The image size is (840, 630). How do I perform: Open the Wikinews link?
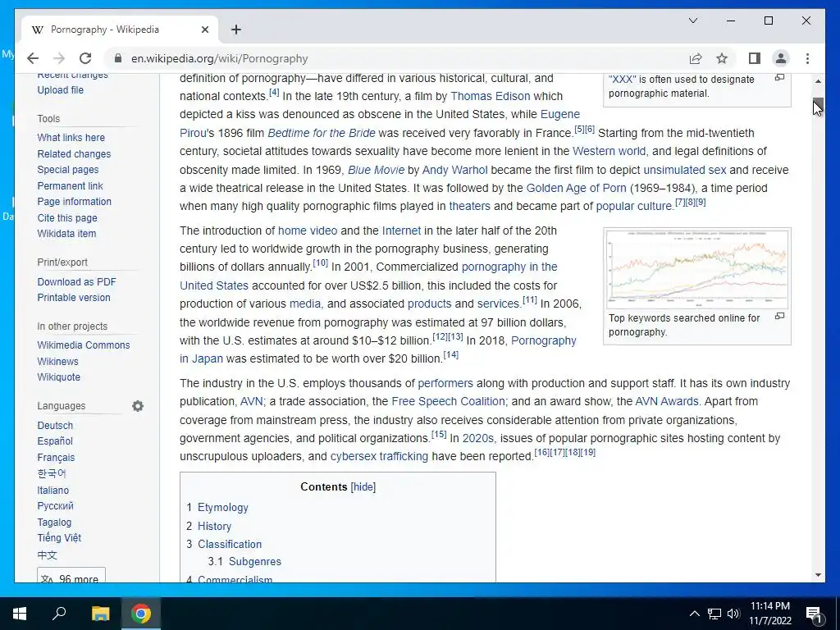[x=58, y=362]
